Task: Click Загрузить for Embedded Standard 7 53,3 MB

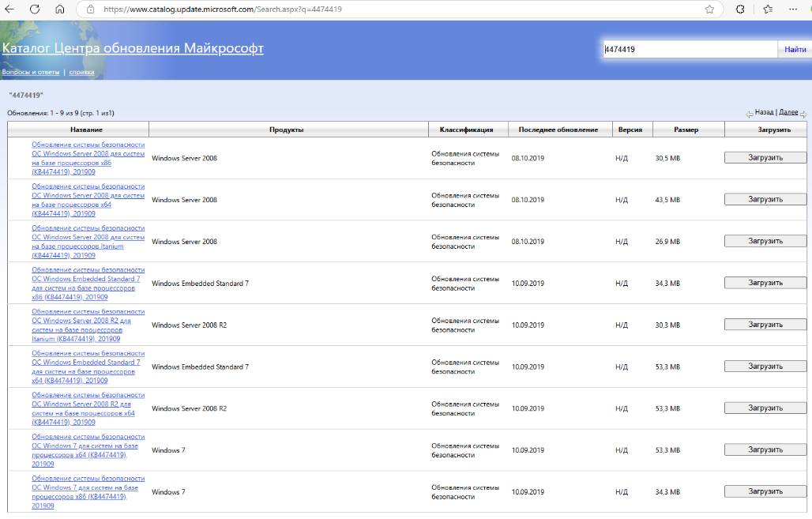Action: click(765, 367)
